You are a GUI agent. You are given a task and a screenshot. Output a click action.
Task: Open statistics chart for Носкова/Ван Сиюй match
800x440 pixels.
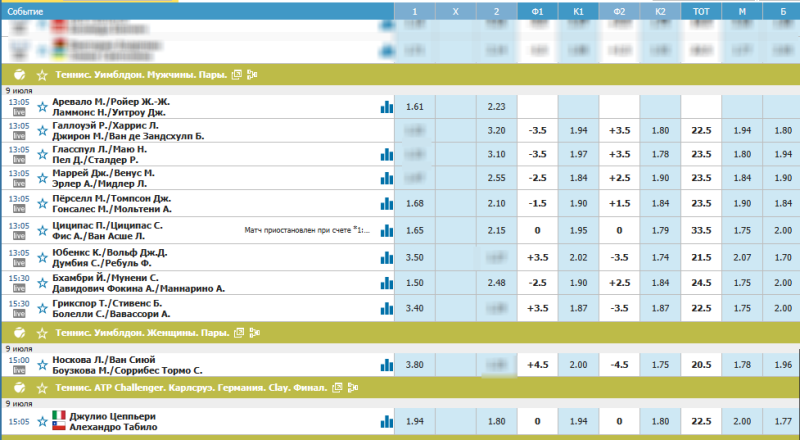tap(386, 365)
